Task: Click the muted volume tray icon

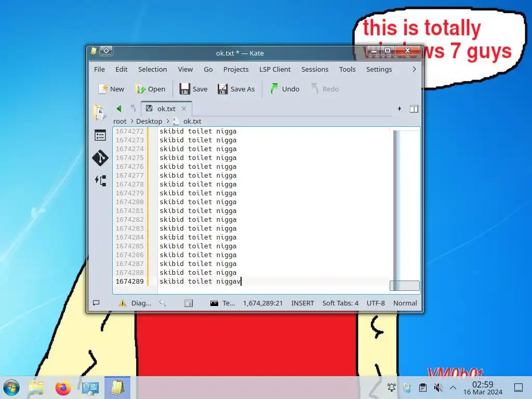Action: [x=438, y=387]
